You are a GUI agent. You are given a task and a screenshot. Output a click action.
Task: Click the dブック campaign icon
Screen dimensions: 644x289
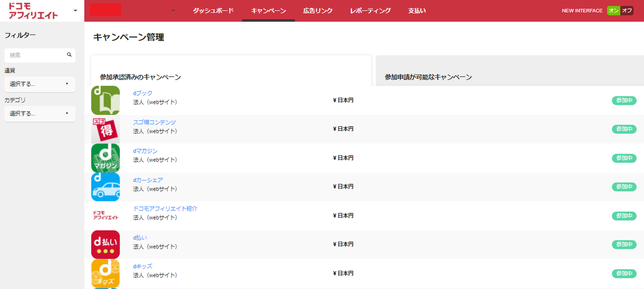point(105,100)
